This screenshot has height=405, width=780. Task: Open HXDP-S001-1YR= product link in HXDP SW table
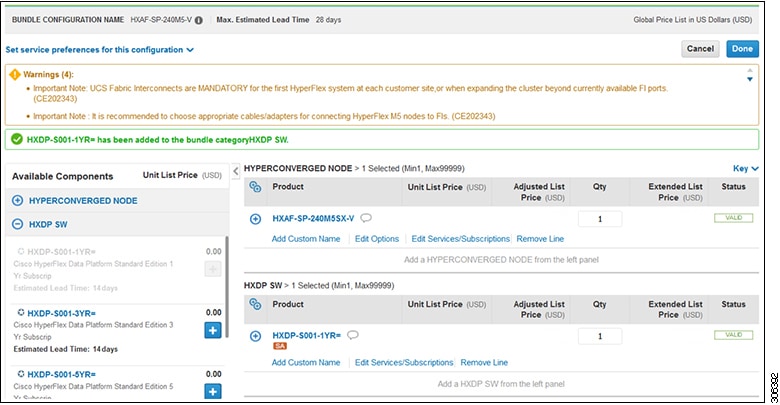(306, 335)
